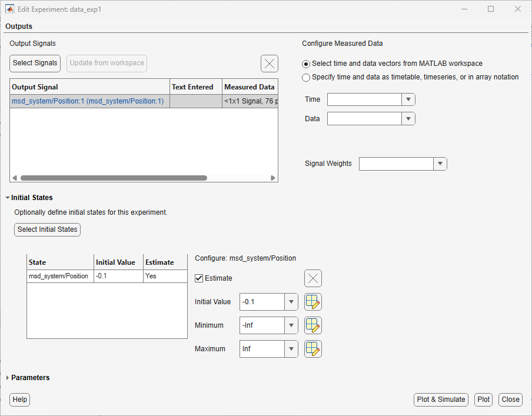Open variable editor icon beside Minimum
532x416 pixels.
point(313,325)
